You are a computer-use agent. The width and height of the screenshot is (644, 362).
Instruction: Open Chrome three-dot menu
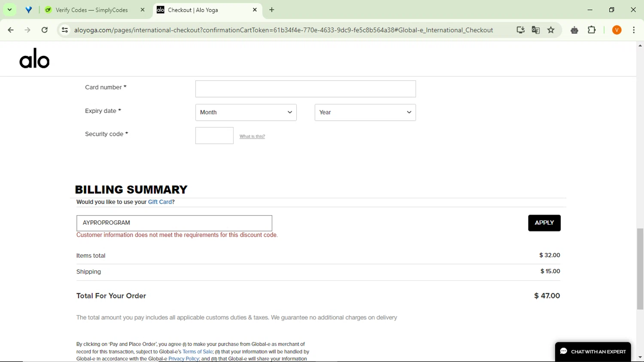634,30
